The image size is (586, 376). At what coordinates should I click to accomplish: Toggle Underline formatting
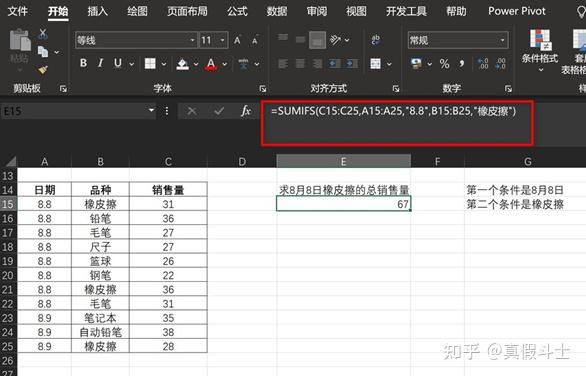click(x=118, y=63)
